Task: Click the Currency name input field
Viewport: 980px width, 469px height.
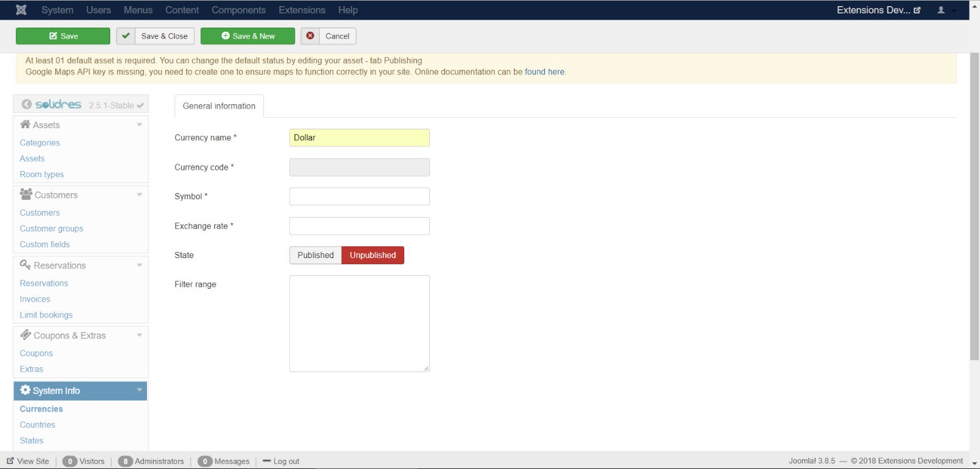Action: [359, 138]
